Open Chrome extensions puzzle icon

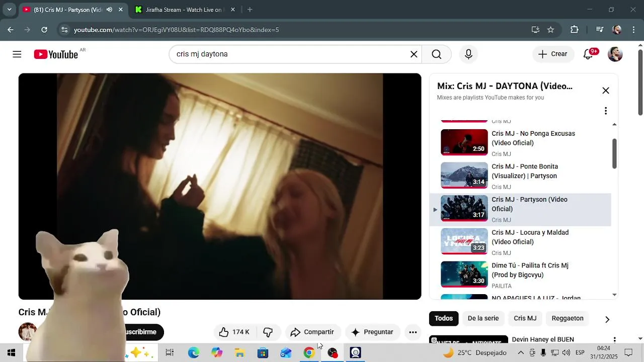574,30
